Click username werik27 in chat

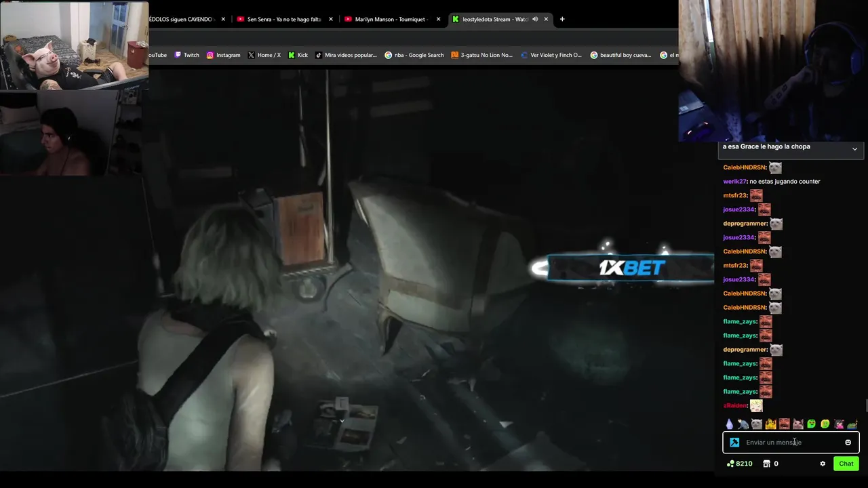734,182
